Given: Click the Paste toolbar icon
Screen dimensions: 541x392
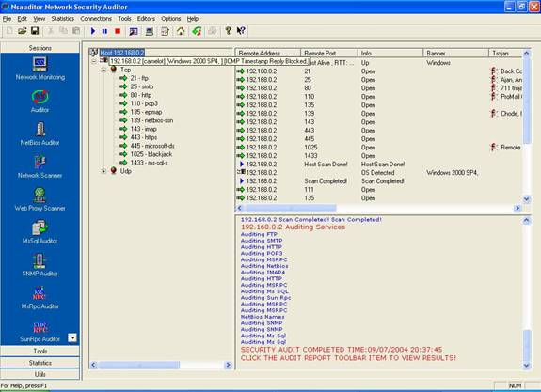Looking at the screenshot, I should coord(76,31).
